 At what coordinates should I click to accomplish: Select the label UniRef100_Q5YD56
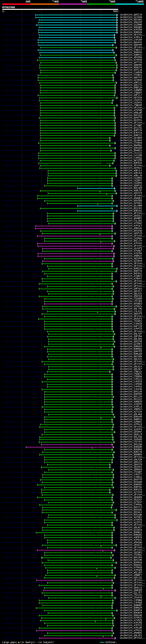131,58
